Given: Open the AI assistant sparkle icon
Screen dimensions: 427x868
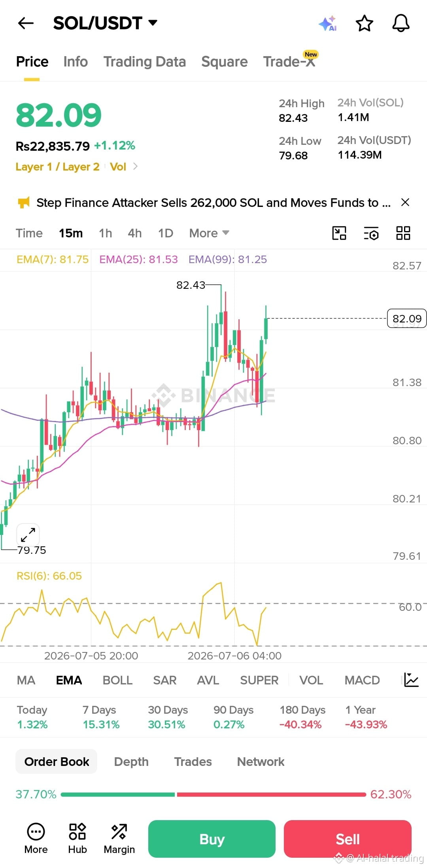Looking at the screenshot, I should [328, 23].
